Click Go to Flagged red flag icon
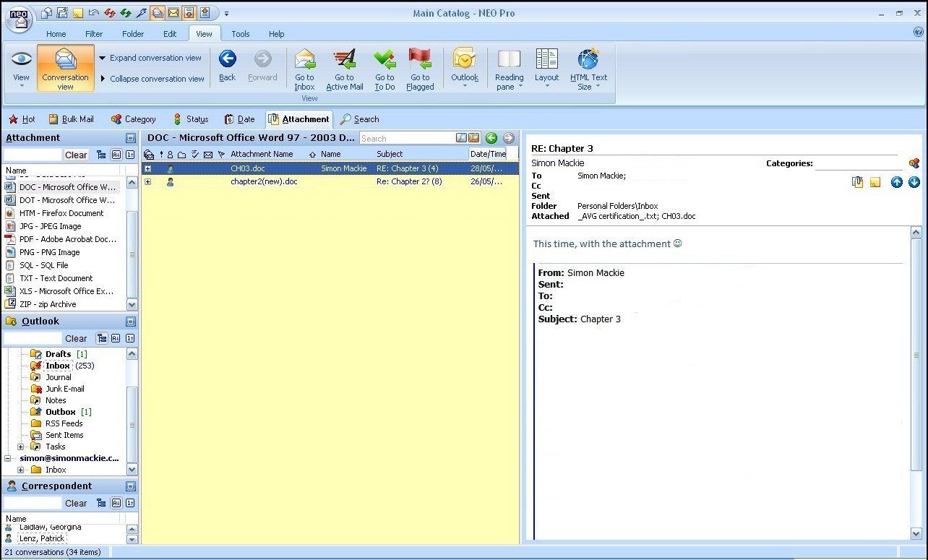 coord(420,69)
